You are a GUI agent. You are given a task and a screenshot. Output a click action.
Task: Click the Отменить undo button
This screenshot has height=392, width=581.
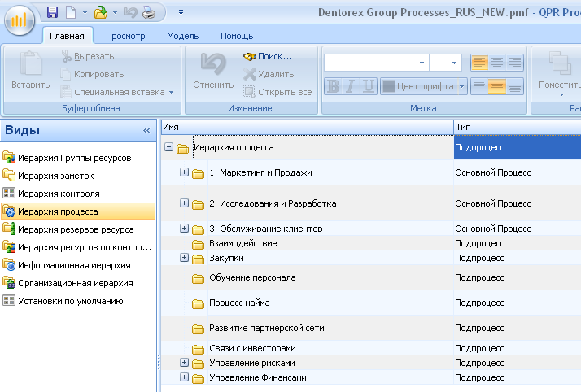click(x=213, y=70)
